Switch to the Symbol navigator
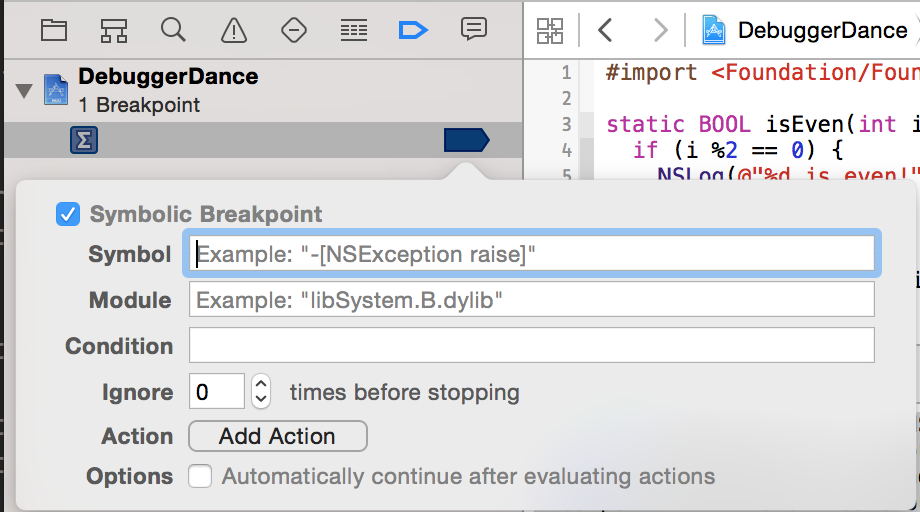920x512 pixels. (114, 30)
